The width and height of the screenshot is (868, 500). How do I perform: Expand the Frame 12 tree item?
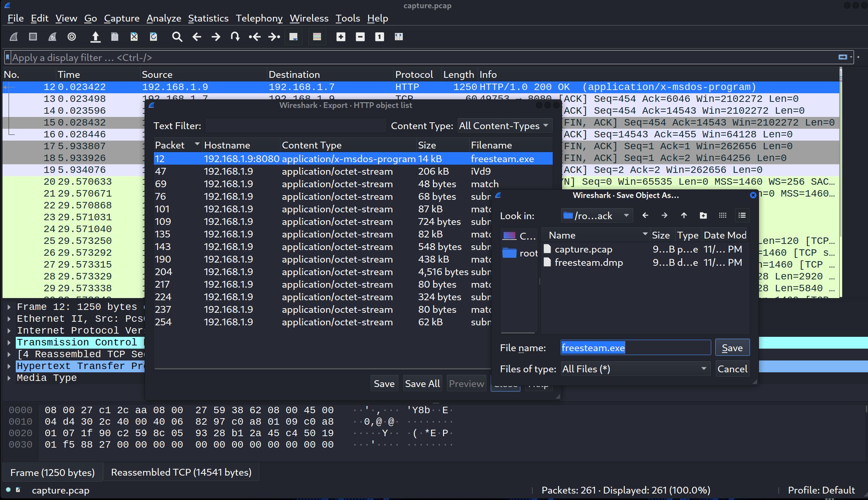pos(9,307)
